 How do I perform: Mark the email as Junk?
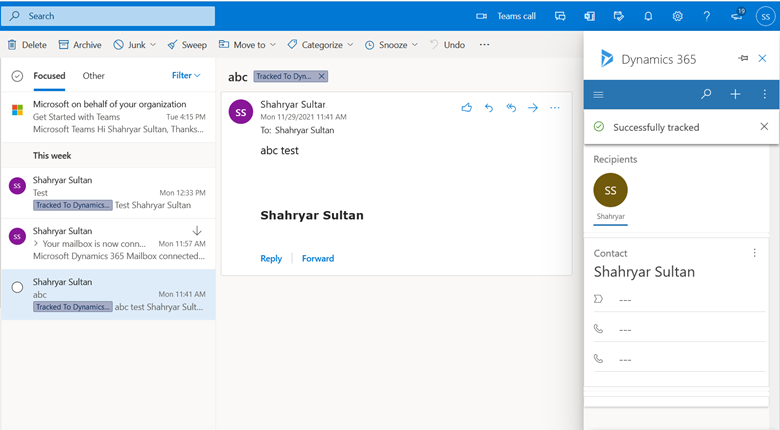click(129, 45)
